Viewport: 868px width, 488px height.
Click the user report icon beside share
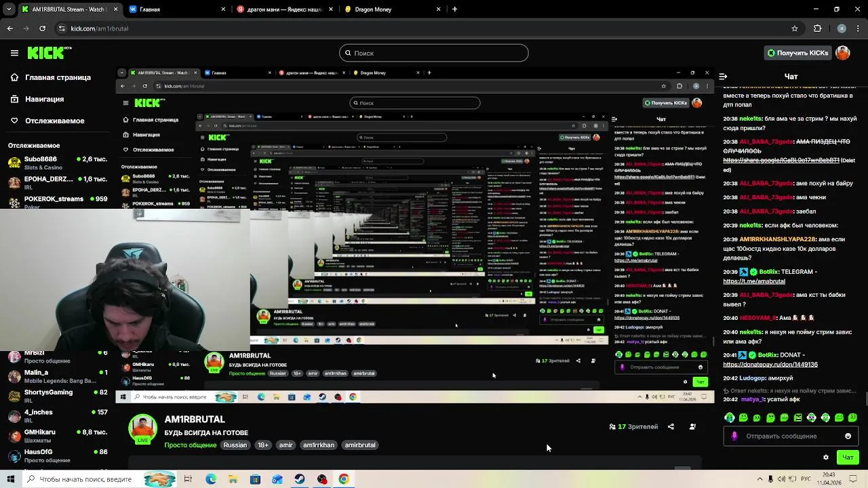tap(692, 426)
